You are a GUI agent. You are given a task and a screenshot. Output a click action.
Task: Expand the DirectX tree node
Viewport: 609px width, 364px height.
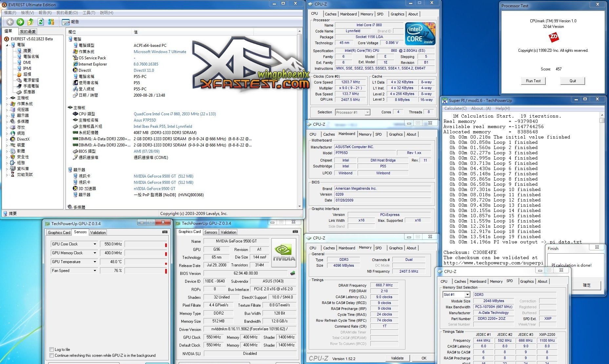(7, 139)
